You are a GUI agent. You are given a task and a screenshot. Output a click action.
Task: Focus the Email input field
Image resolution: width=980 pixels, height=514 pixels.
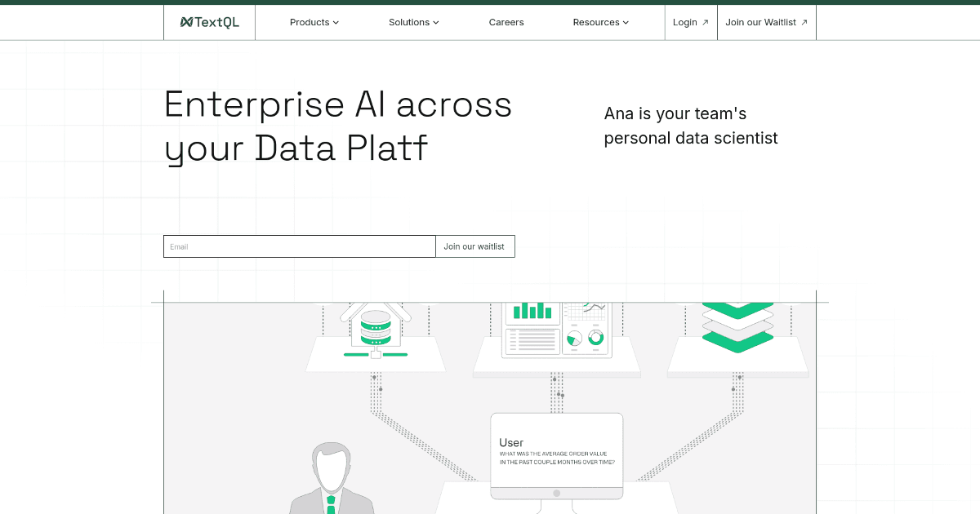click(299, 246)
